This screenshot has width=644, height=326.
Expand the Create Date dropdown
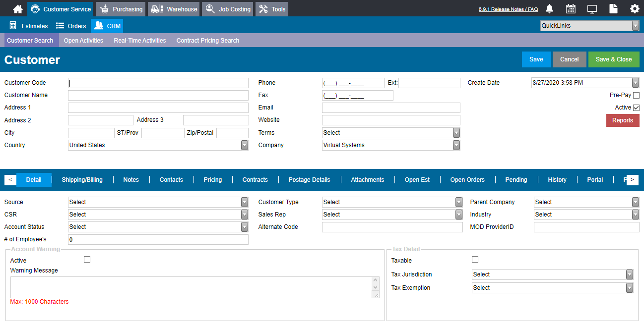[x=636, y=83]
